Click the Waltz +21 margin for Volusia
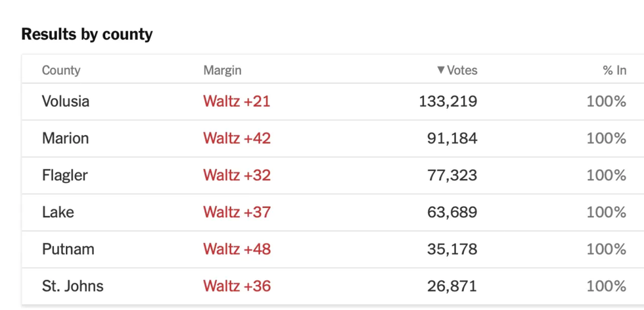 click(237, 101)
